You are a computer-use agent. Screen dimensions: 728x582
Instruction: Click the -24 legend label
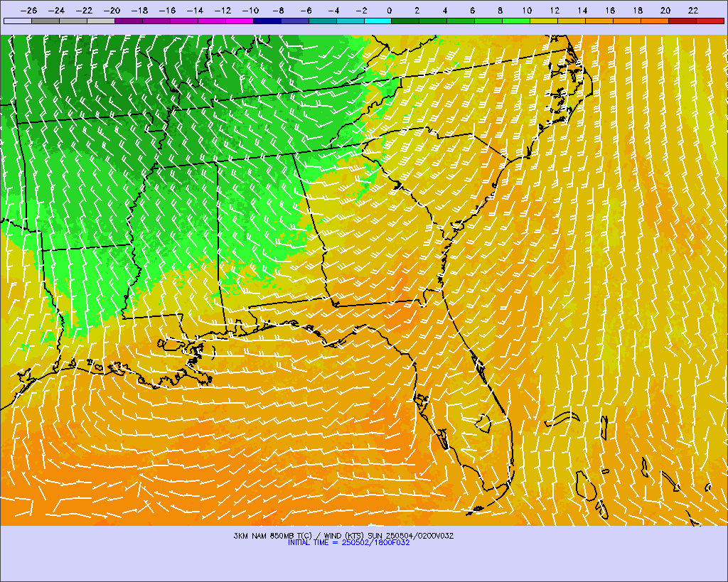(x=56, y=11)
